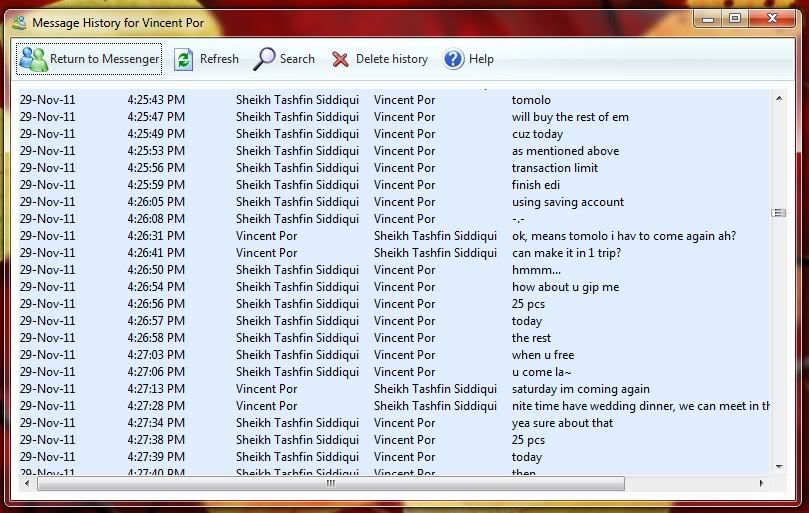Select the message starting "nite time have wedding dinner"
This screenshot has height=513, width=809.
point(641,406)
